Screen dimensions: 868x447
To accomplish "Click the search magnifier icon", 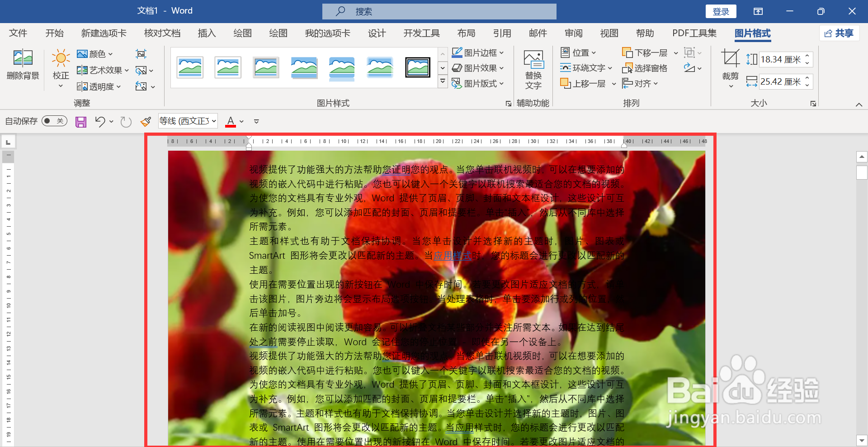I will tap(341, 11).
